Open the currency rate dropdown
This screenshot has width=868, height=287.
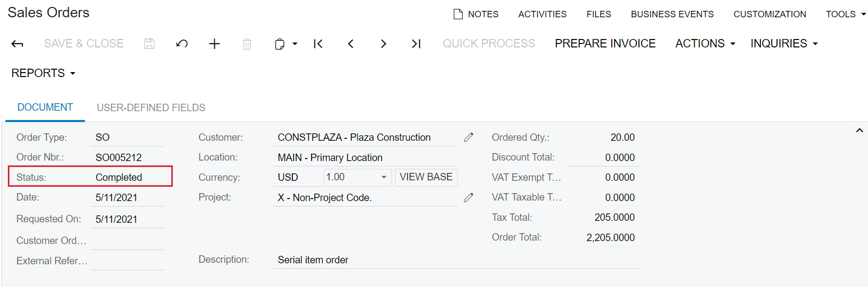coord(384,177)
